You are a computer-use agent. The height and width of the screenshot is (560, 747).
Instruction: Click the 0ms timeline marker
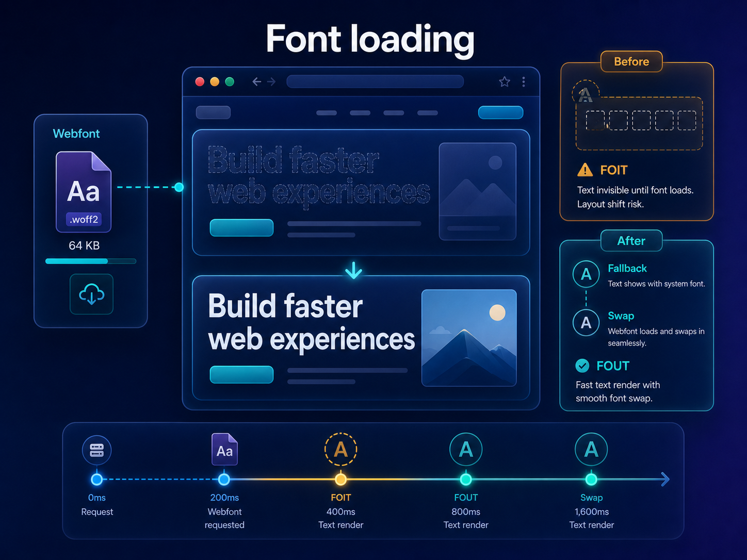tap(96, 480)
